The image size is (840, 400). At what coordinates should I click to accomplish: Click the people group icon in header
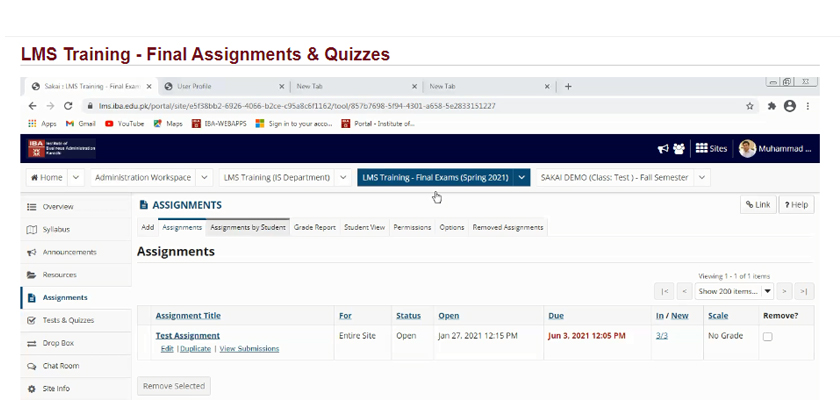[679, 149]
